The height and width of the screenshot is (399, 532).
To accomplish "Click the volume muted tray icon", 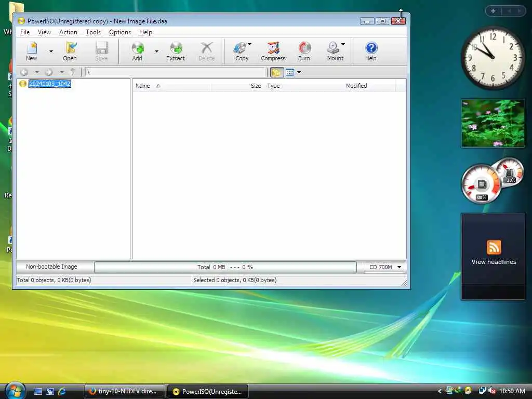I will 491,391.
